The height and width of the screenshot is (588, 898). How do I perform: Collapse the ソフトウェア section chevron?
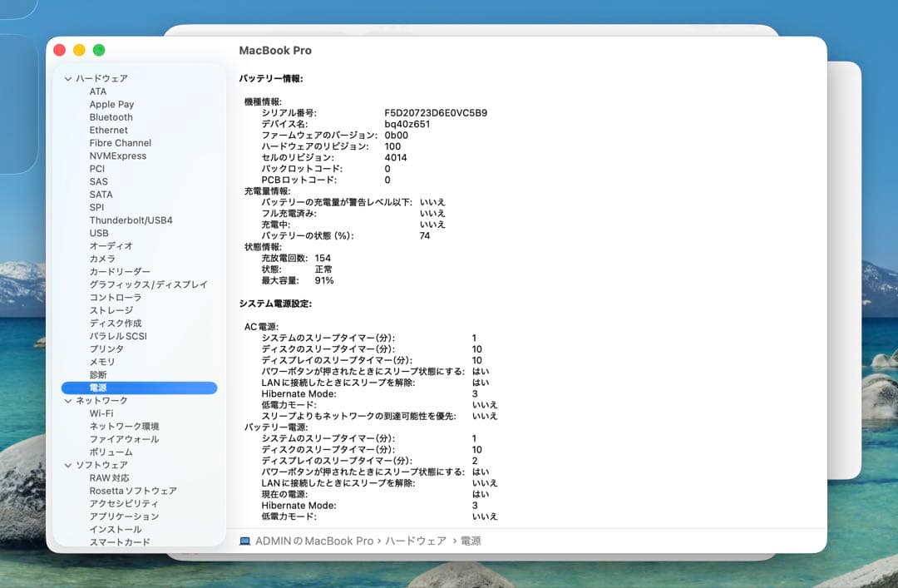point(68,465)
